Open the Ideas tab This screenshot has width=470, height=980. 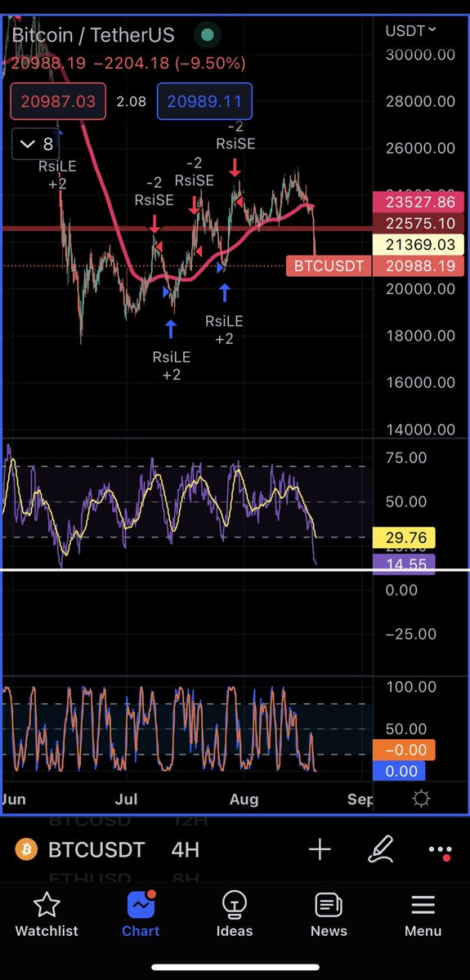[235, 914]
